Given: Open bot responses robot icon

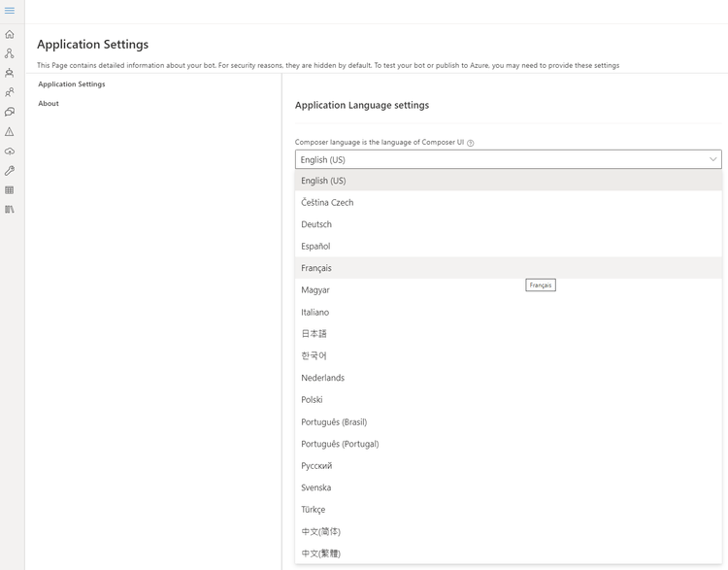Looking at the screenshot, I should coord(10,73).
